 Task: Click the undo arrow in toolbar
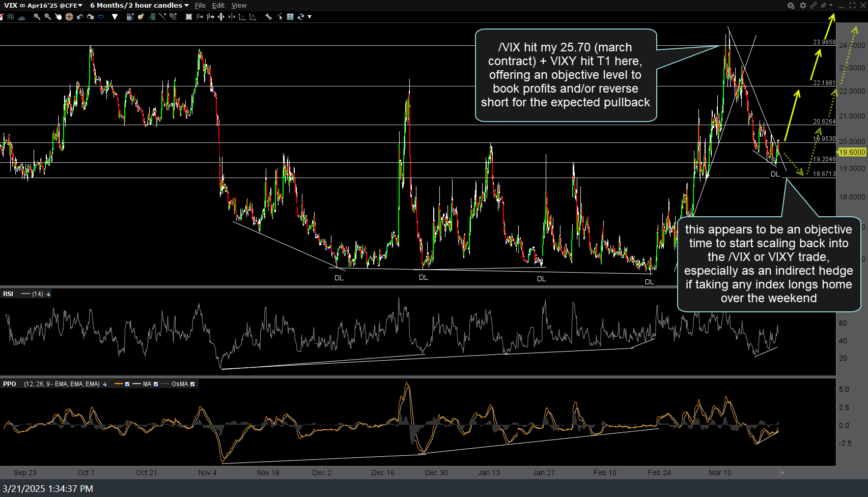coord(80,17)
